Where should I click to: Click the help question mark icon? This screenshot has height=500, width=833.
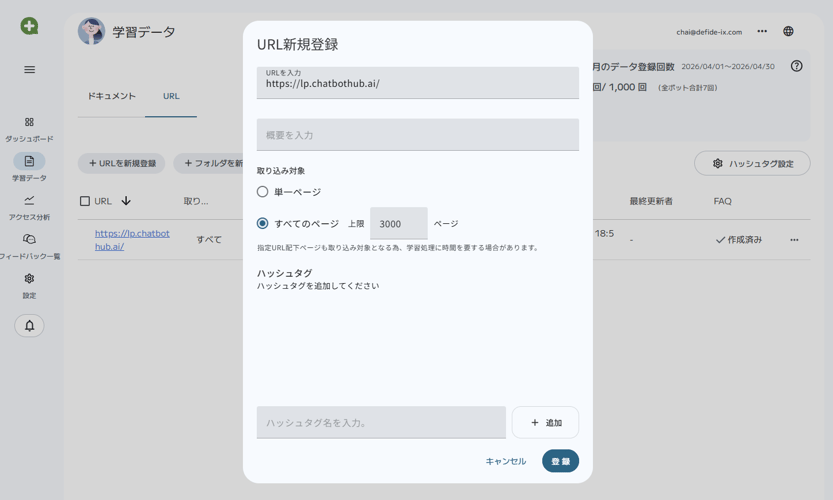coord(796,66)
